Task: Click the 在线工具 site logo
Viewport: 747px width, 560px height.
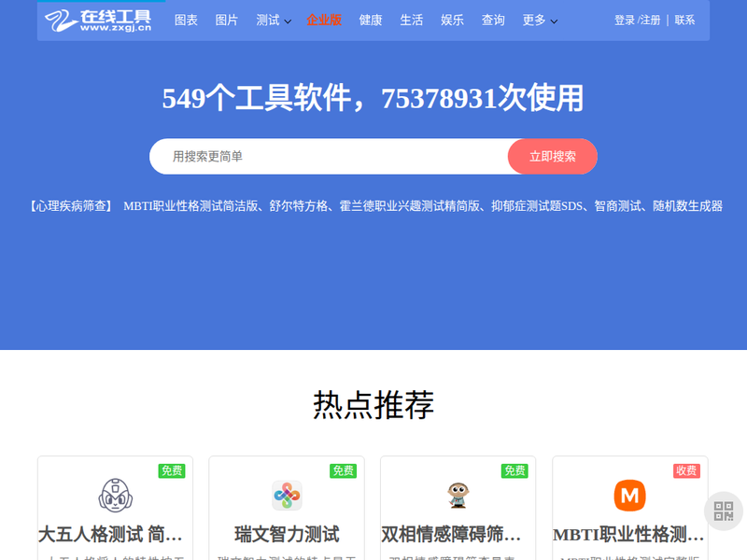Action: pyautogui.click(x=97, y=20)
